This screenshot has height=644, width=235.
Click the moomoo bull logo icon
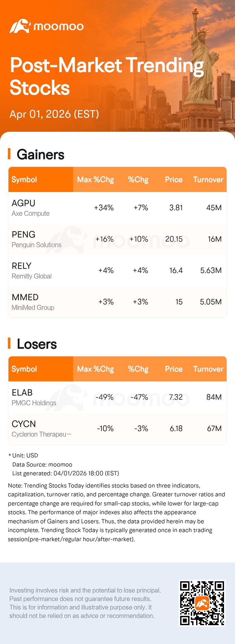pos(19,26)
